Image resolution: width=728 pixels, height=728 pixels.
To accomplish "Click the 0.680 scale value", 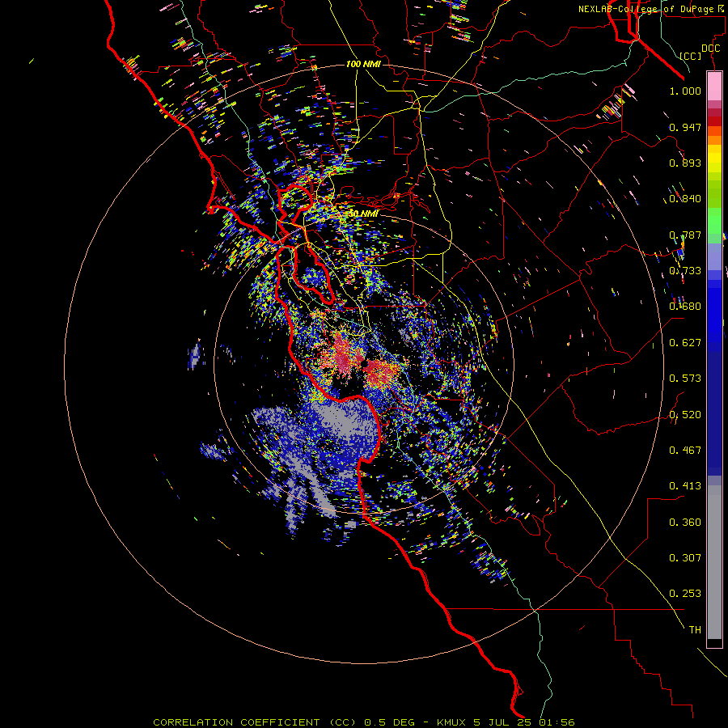I will click(x=685, y=307).
